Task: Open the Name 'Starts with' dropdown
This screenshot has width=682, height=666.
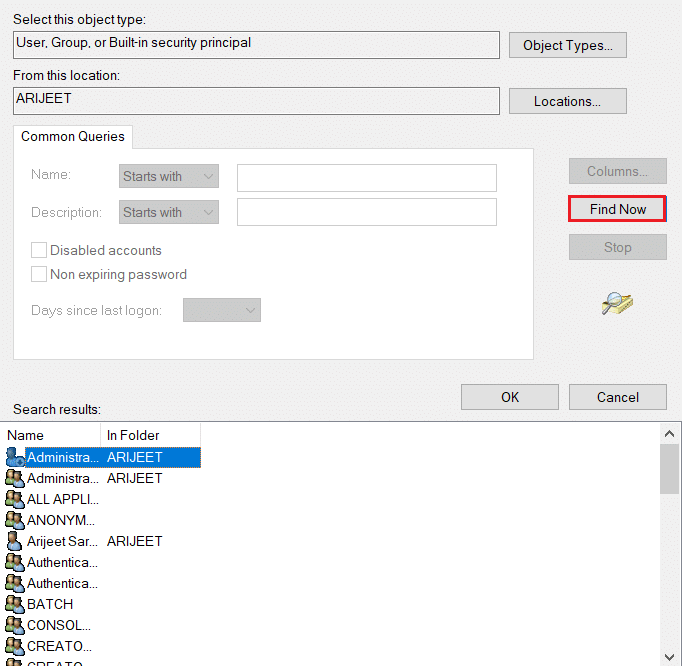Action: [169, 176]
